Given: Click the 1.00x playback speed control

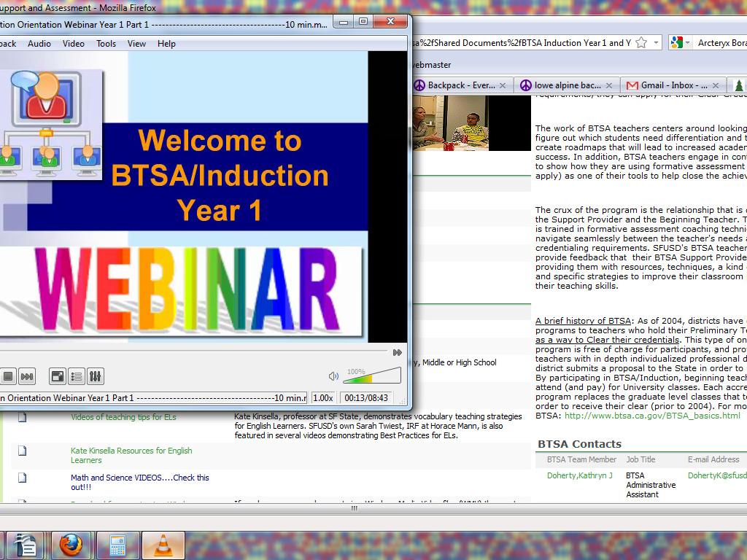Looking at the screenshot, I should (323, 398).
